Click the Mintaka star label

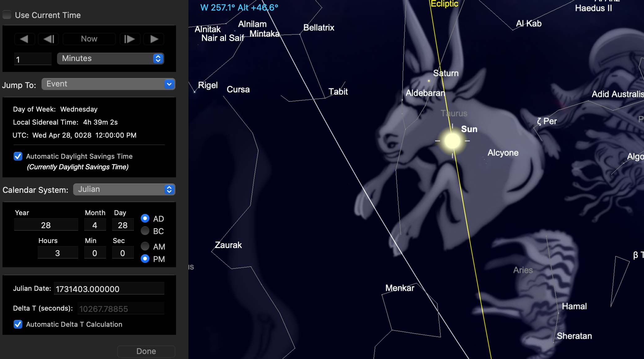(x=264, y=33)
